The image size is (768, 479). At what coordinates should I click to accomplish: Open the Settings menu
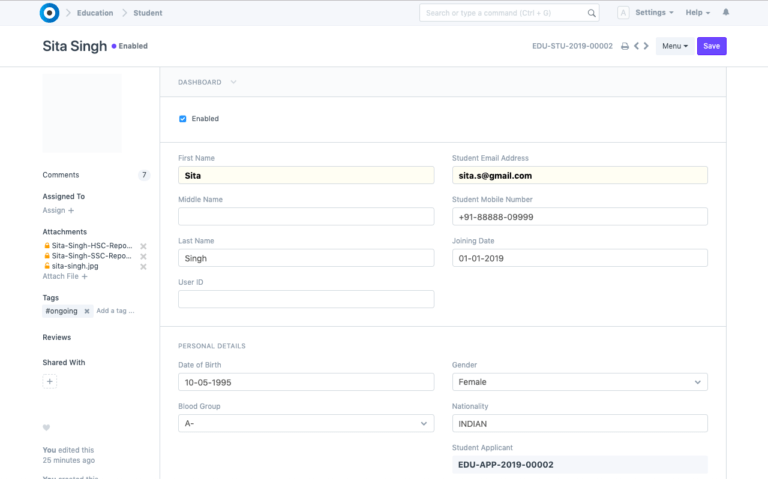(x=654, y=13)
